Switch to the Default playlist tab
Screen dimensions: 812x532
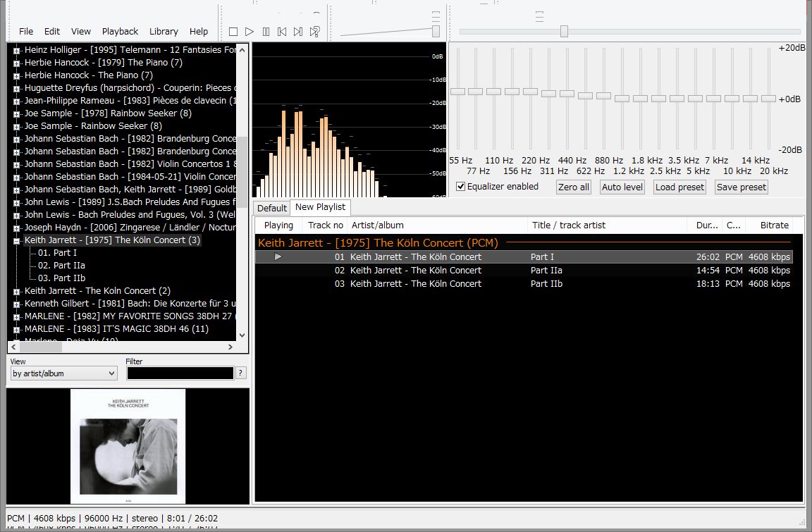[271, 208]
